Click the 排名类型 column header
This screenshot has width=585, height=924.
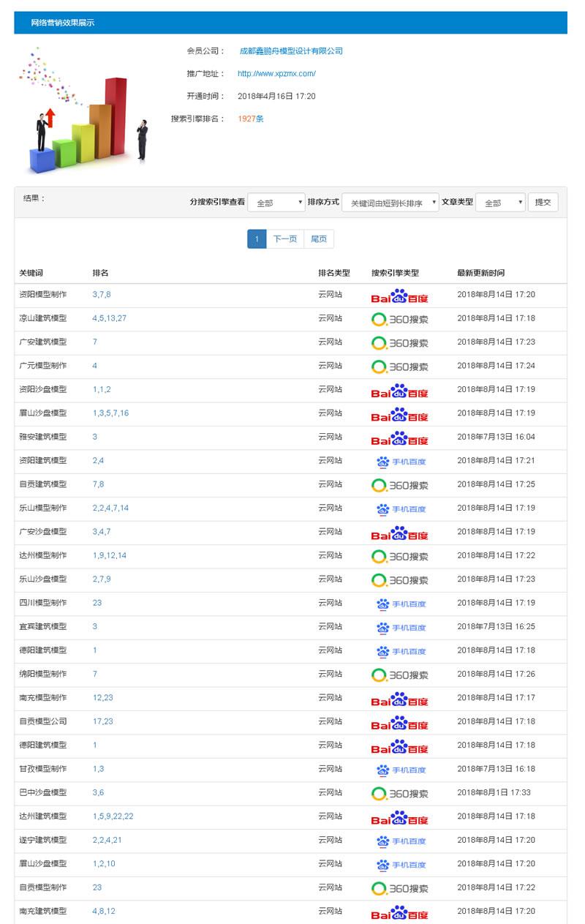point(334,273)
